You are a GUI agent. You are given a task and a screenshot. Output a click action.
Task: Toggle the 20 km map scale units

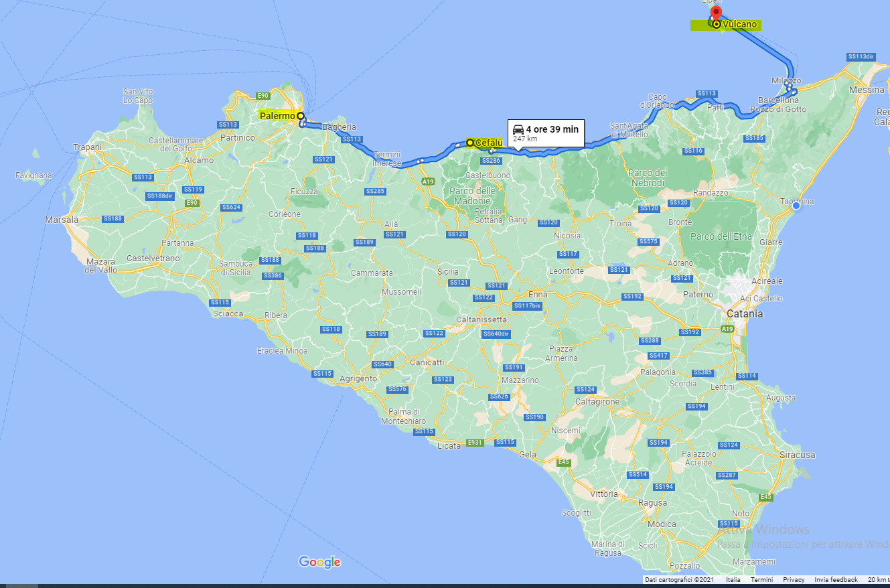point(877,580)
